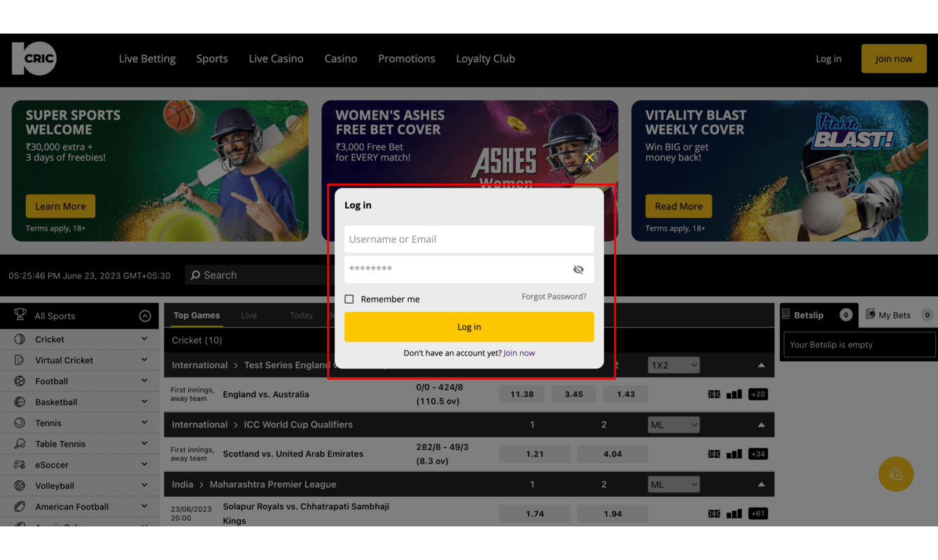The height and width of the screenshot is (560, 938).
Task: Open the live chat support bubble
Action: coord(896,474)
